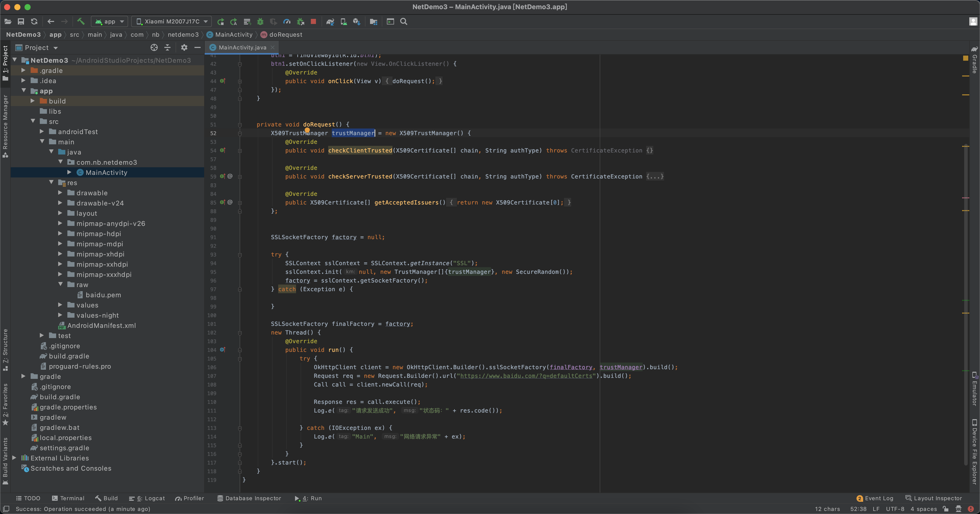Viewport: 980px width, 514px height.
Task: Open the Project Structure icon
Action: (374, 22)
